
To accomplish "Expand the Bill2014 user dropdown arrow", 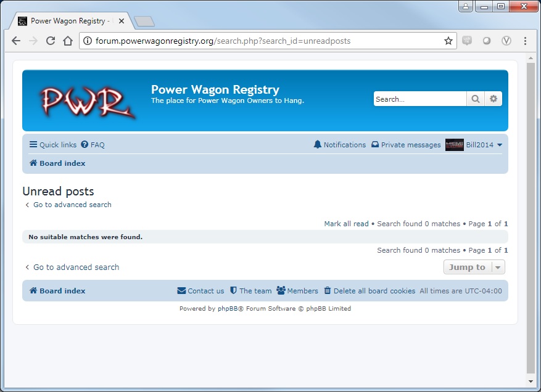I will [x=499, y=145].
